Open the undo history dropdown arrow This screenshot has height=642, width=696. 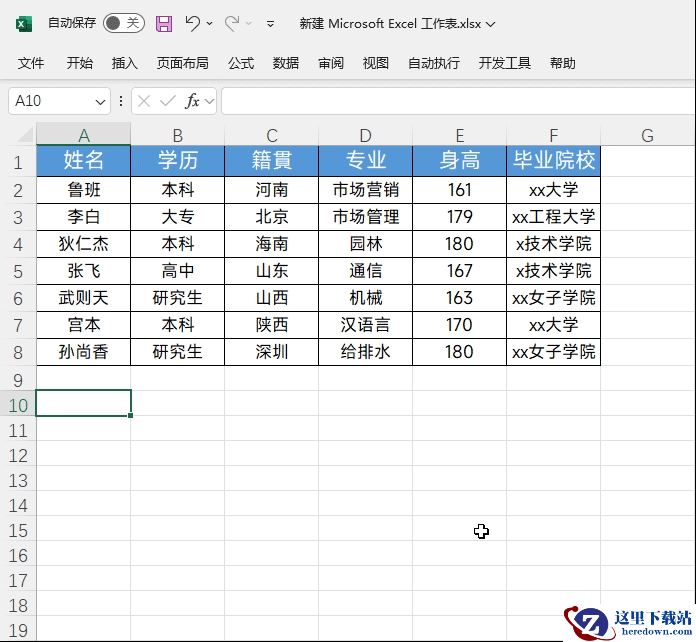[210, 24]
